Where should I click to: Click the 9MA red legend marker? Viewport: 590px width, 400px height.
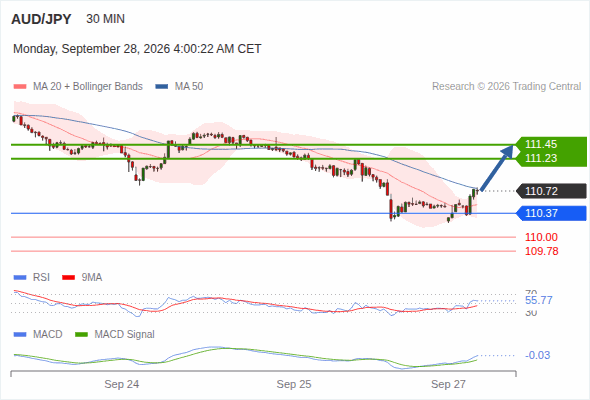point(68,278)
